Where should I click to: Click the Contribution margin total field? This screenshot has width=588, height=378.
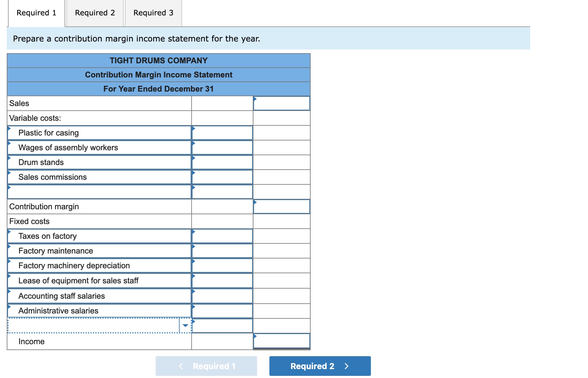click(281, 207)
